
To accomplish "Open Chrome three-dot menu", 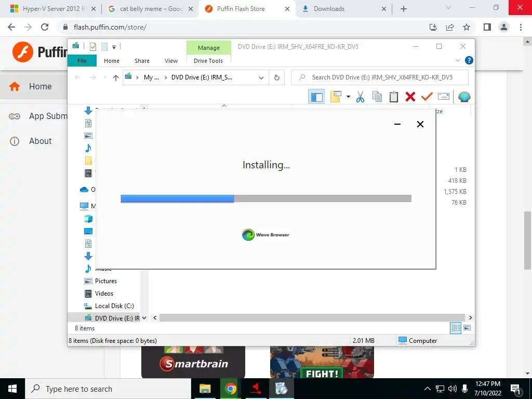I will point(521,27).
